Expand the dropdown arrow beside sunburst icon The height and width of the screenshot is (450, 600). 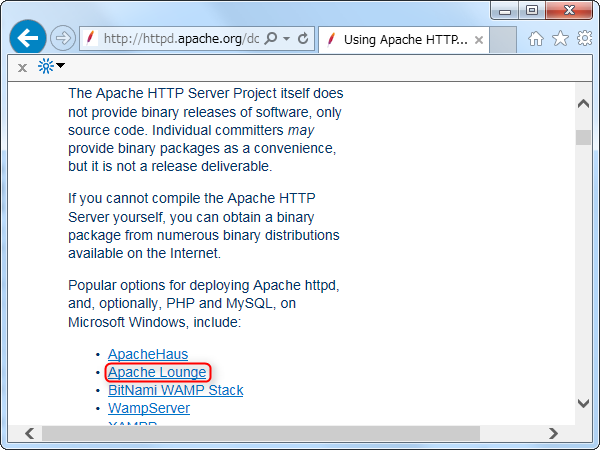pyautogui.click(x=60, y=65)
